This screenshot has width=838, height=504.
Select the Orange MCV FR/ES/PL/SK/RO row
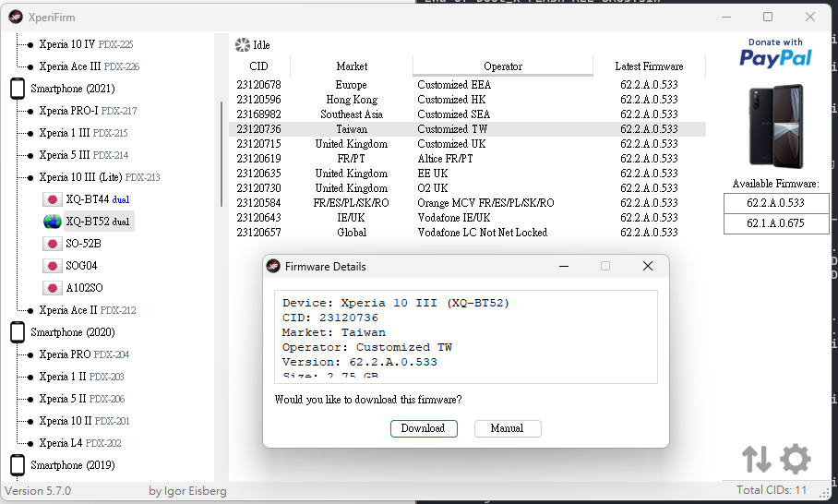(468, 203)
